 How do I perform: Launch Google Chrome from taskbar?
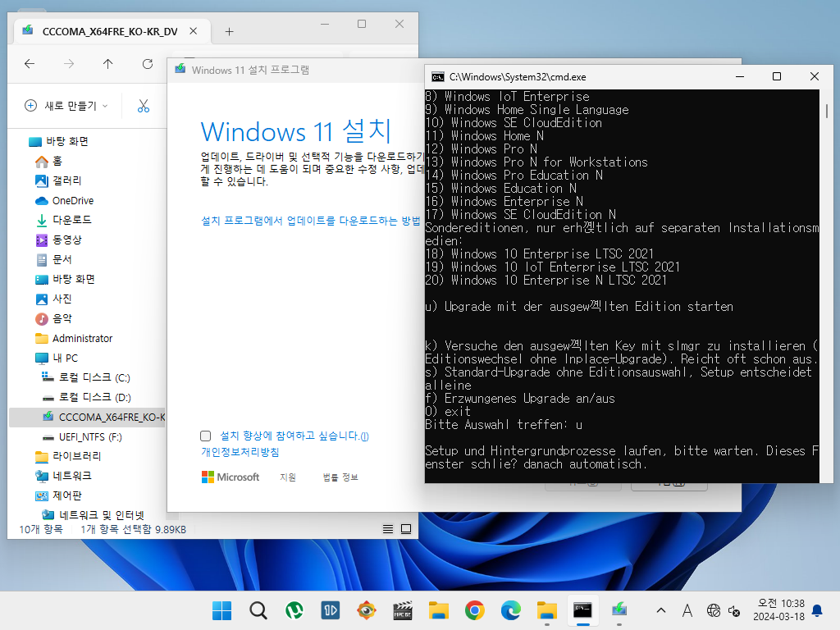pyautogui.click(x=475, y=610)
